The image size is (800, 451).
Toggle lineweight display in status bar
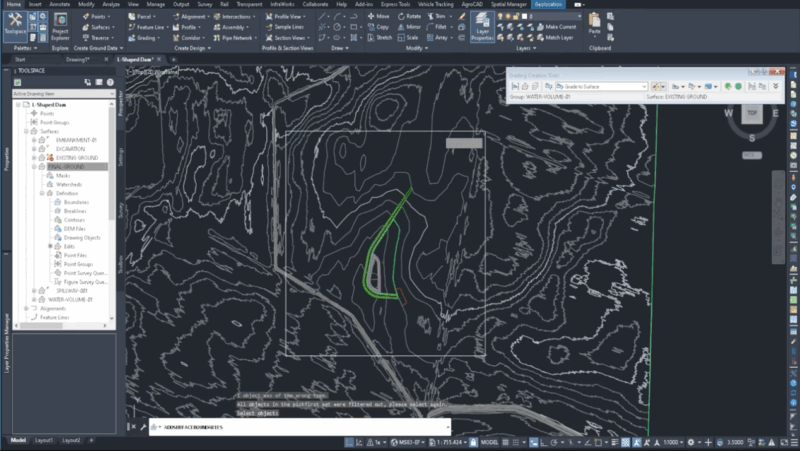pos(616,442)
